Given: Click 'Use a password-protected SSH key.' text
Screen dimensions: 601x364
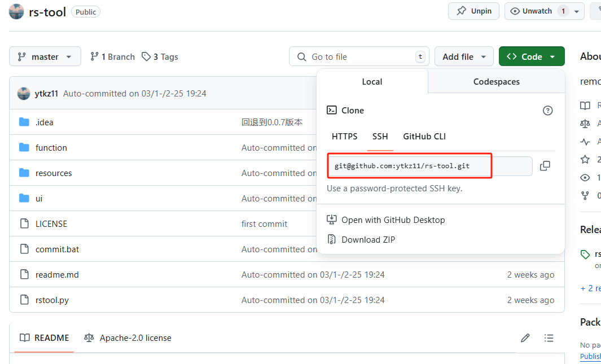Looking at the screenshot, I should (x=394, y=188).
